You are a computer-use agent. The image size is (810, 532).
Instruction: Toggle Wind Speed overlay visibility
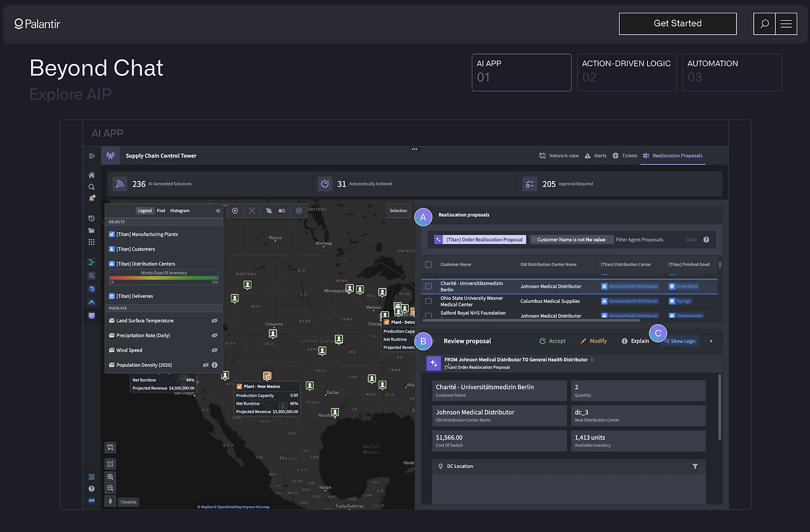click(x=215, y=350)
